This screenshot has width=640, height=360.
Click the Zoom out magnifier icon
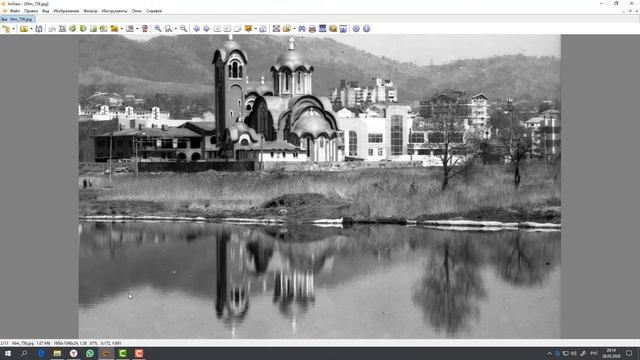click(184, 29)
